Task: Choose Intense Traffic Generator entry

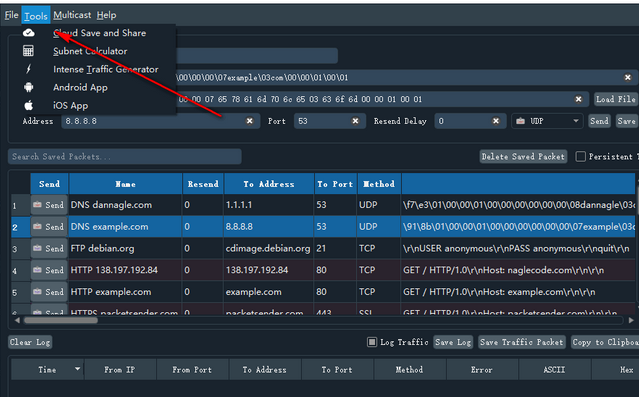Action: (x=106, y=69)
